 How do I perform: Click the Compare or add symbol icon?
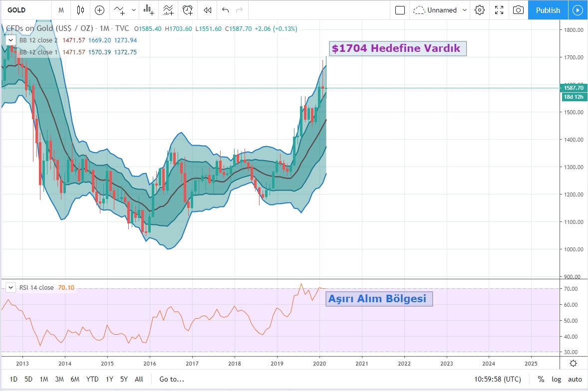click(99, 10)
